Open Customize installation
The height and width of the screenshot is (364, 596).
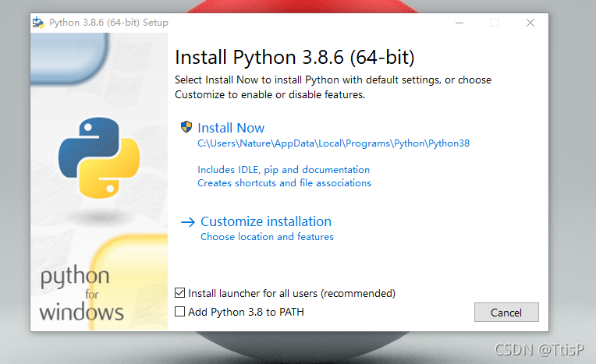click(266, 221)
